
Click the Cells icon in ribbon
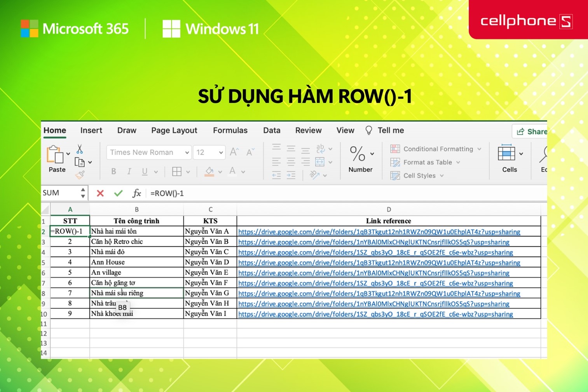pyautogui.click(x=506, y=153)
